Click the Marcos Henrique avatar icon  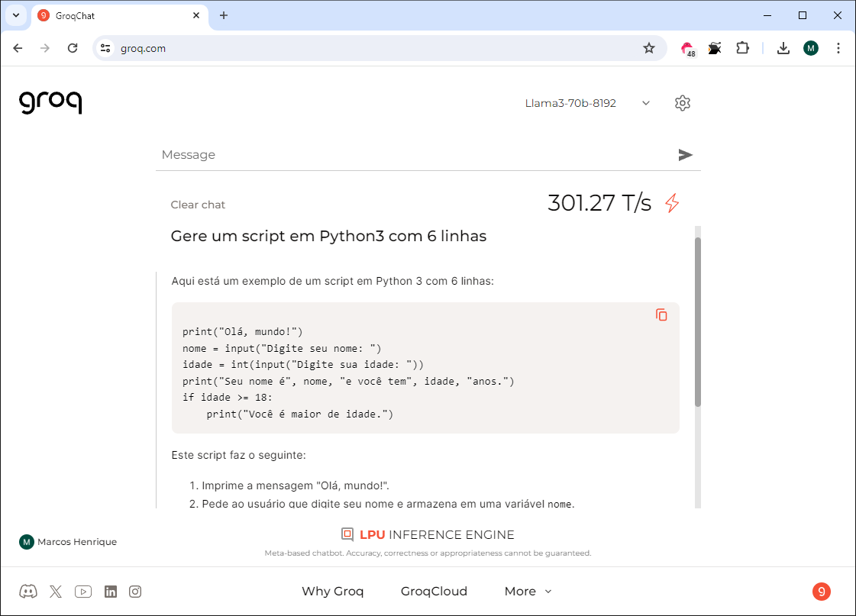26,542
